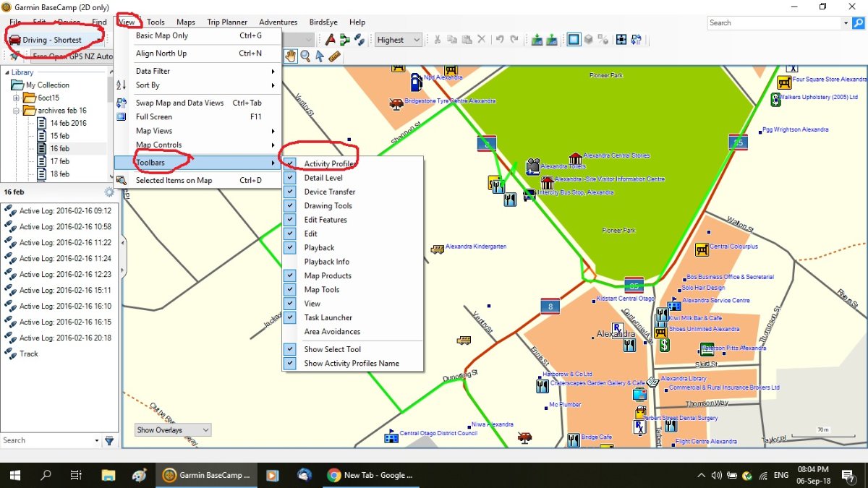868x488 pixels.
Task: Toggle the Device Transfer toolbar checkbox
Action: [x=290, y=192]
